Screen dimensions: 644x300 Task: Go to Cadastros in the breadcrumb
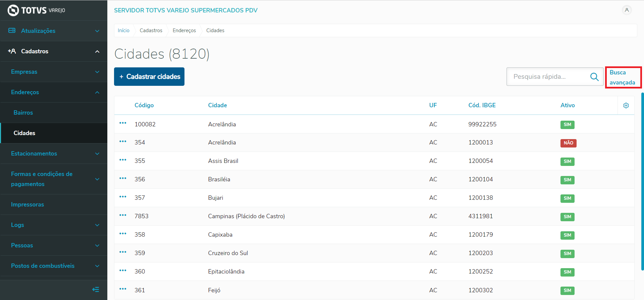point(151,31)
